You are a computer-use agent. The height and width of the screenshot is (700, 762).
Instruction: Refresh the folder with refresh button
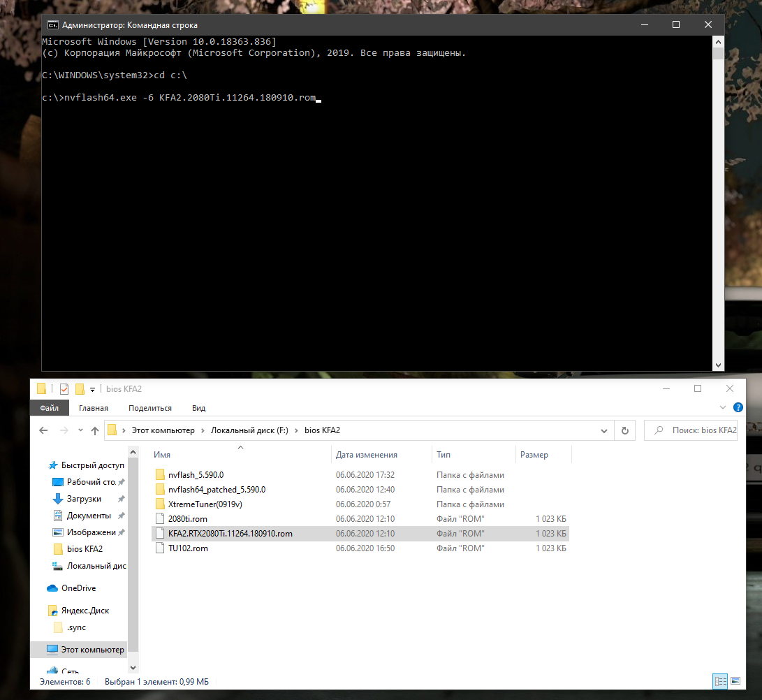(x=625, y=431)
